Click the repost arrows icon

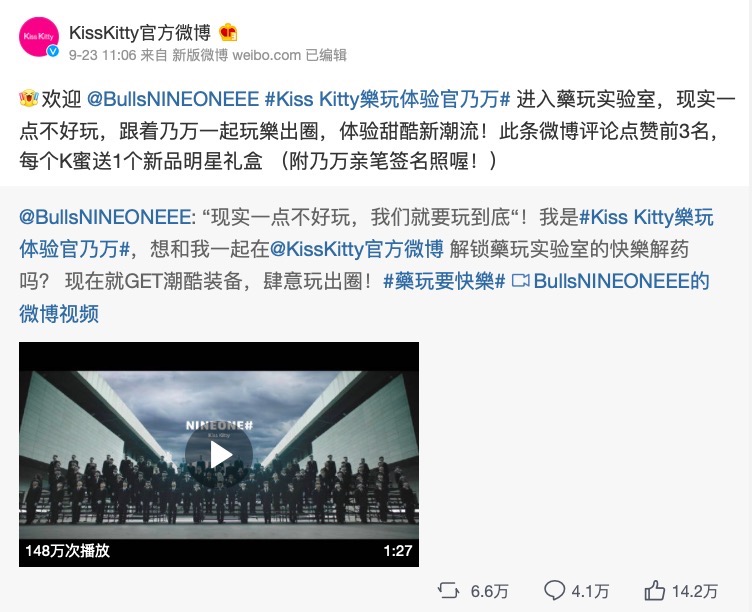pyautogui.click(x=448, y=590)
